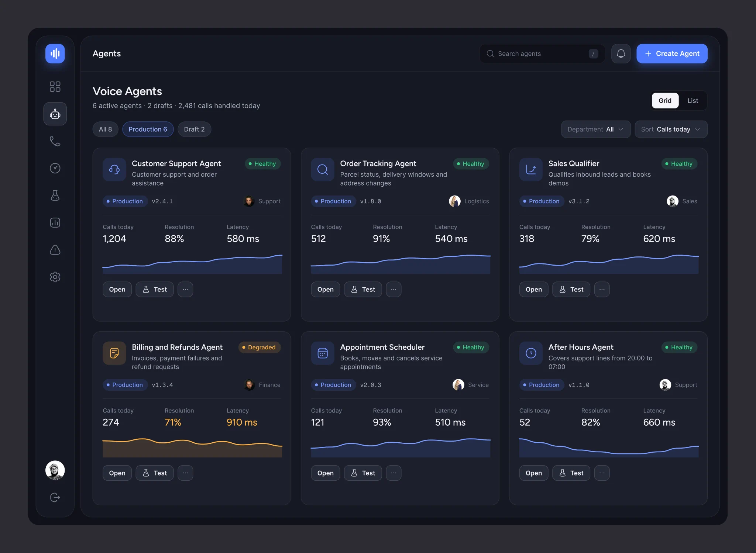
Task: Open more options on Customer Support Agent card
Action: tap(185, 289)
